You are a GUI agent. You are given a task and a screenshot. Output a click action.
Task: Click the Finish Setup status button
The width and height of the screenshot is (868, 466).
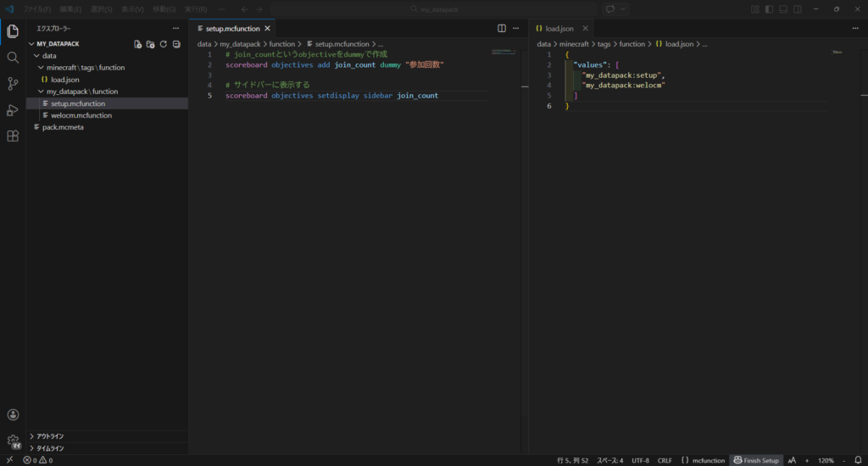coord(755,460)
